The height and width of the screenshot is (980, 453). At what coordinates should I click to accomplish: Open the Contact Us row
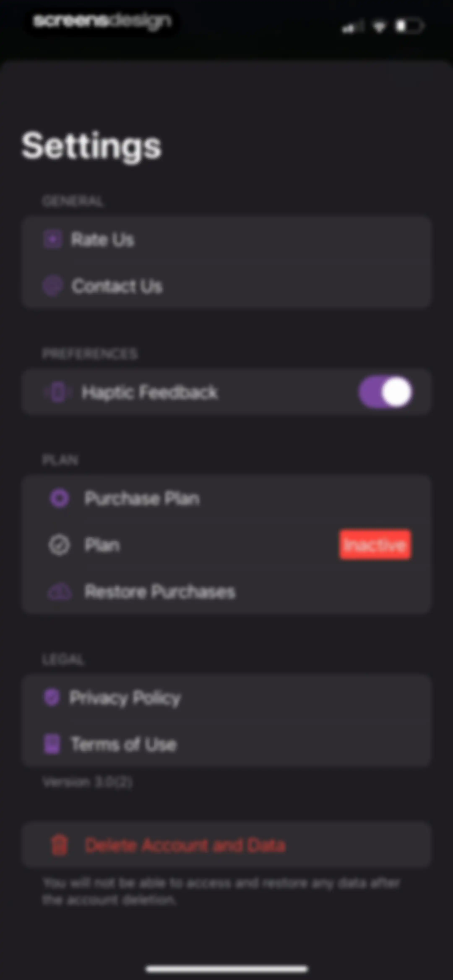226,286
